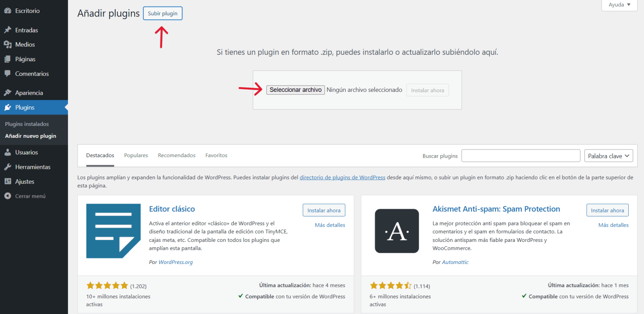Install Akismet with Instalar ahora
Image resolution: width=644 pixels, height=314 pixels.
[x=607, y=210]
